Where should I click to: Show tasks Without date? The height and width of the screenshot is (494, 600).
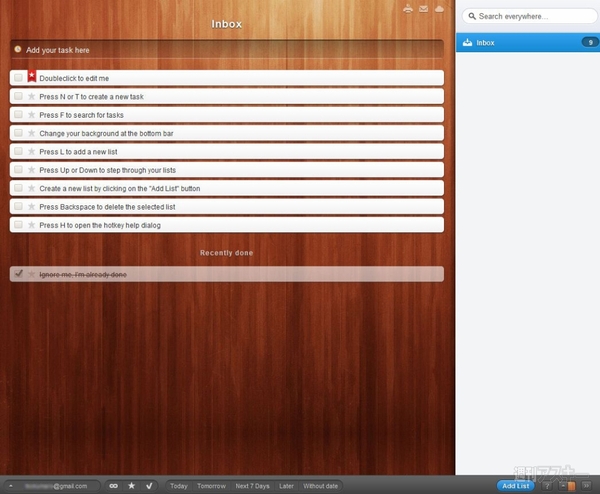(x=320, y=486)
